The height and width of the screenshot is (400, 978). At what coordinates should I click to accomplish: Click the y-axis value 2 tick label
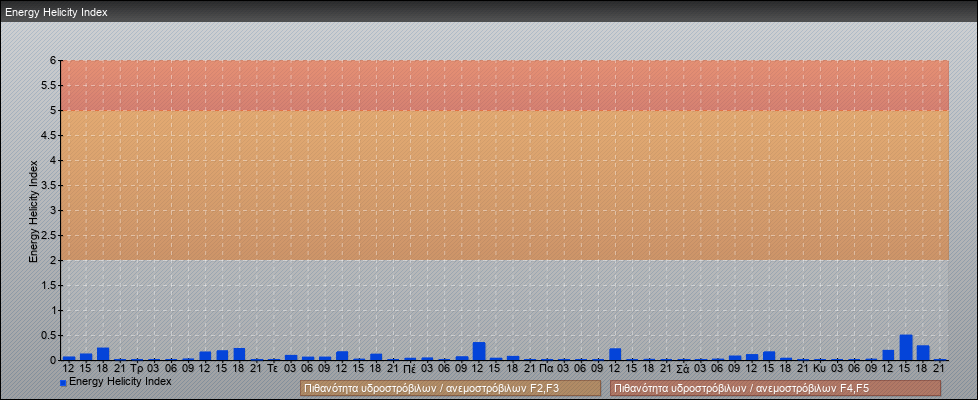pos(54,260)
